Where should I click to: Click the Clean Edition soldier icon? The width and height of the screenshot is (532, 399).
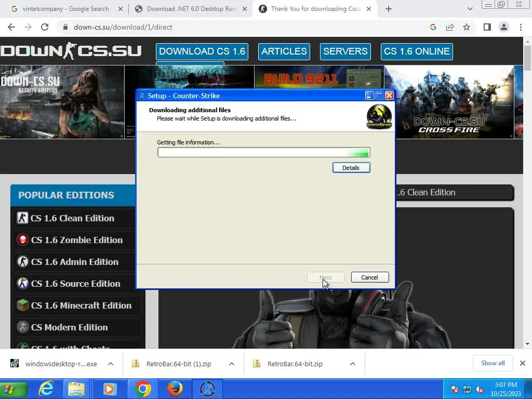click(x=23, y=218)
